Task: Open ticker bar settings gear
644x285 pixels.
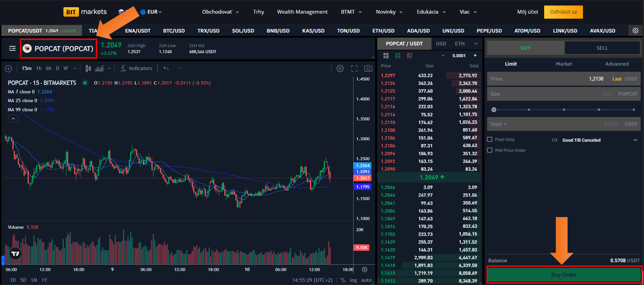Action: tap(636, 31)
